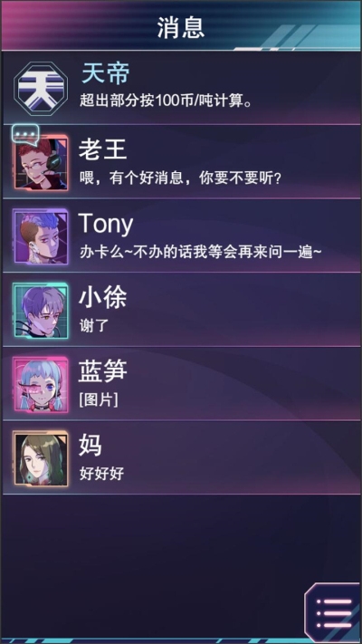Tap 老王's avatar with headphones
The image size is (362, 644).
(41, 163)
